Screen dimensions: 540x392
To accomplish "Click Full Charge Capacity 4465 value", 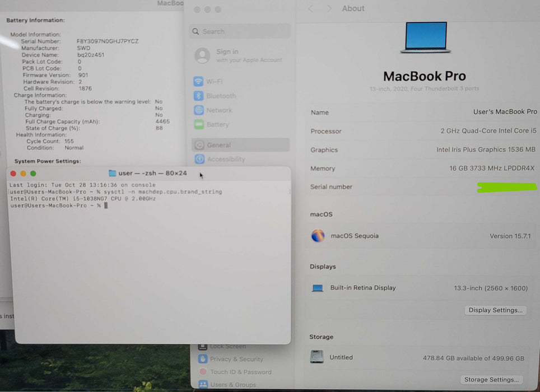I will pos(162,121).
